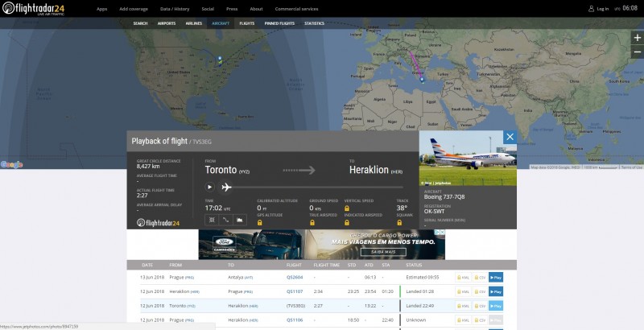The height and width of the screenshot is (330, 644).
Task: Download CSV for flight QS1107
Action: [480, 292]
